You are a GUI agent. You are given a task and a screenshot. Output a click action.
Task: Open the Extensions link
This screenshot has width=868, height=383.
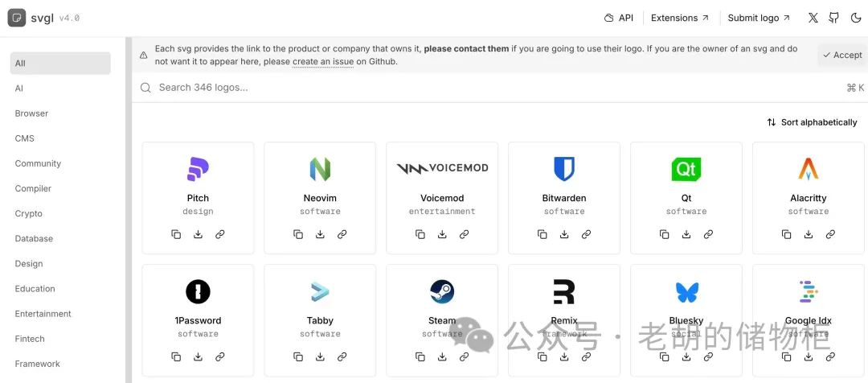click(680, 18)
